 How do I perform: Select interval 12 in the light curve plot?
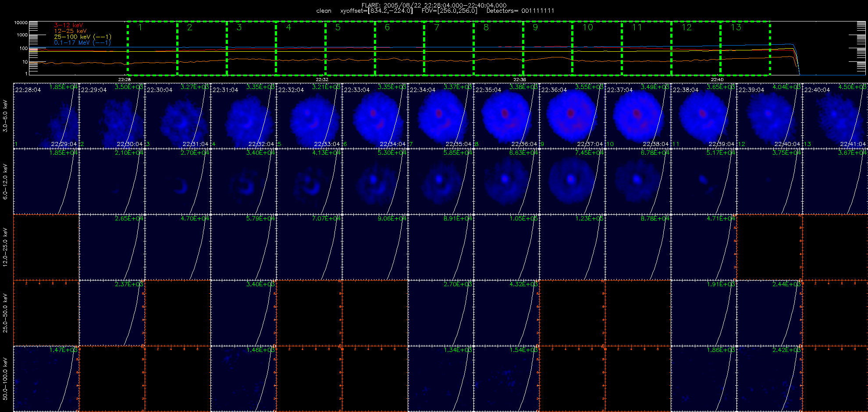coord(696,48)
